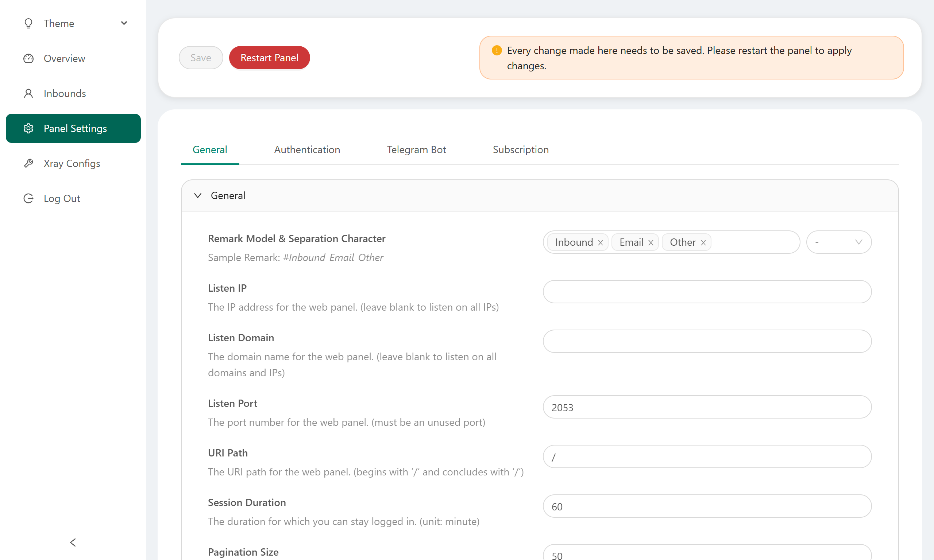
Task: Collapse the sidebar with the left arrow
Action: click(x=73, y=542)
